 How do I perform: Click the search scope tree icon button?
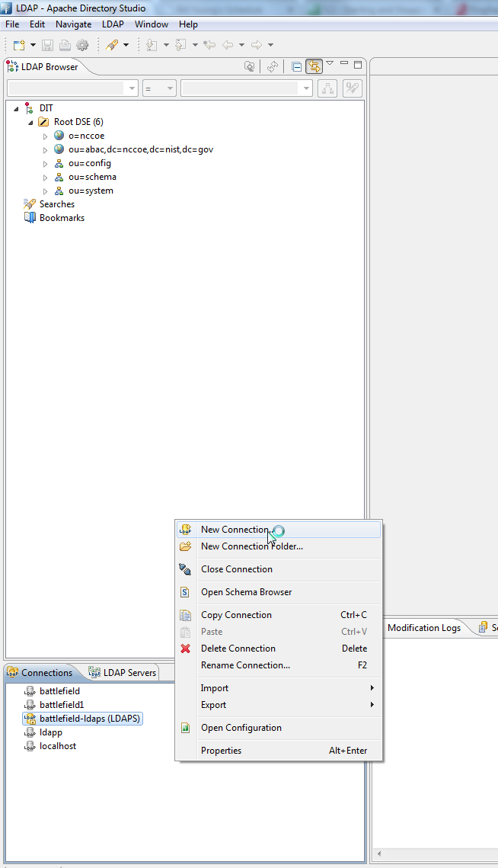coord(327,88)
